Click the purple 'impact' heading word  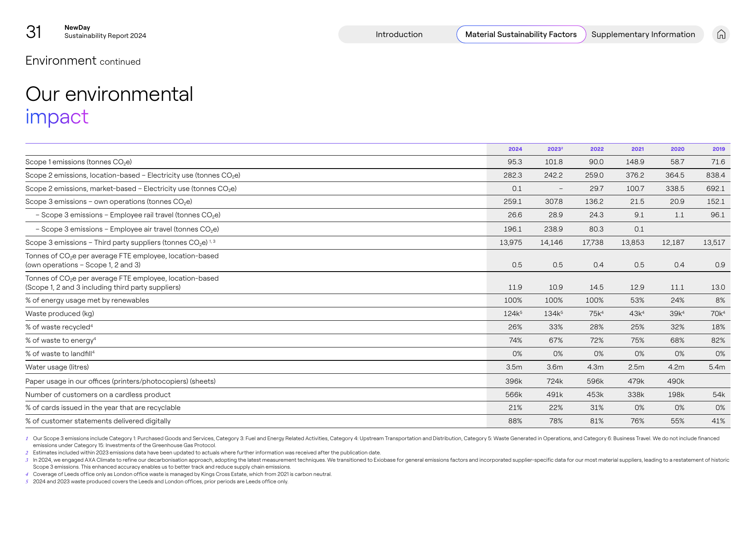tap(57, 116)
